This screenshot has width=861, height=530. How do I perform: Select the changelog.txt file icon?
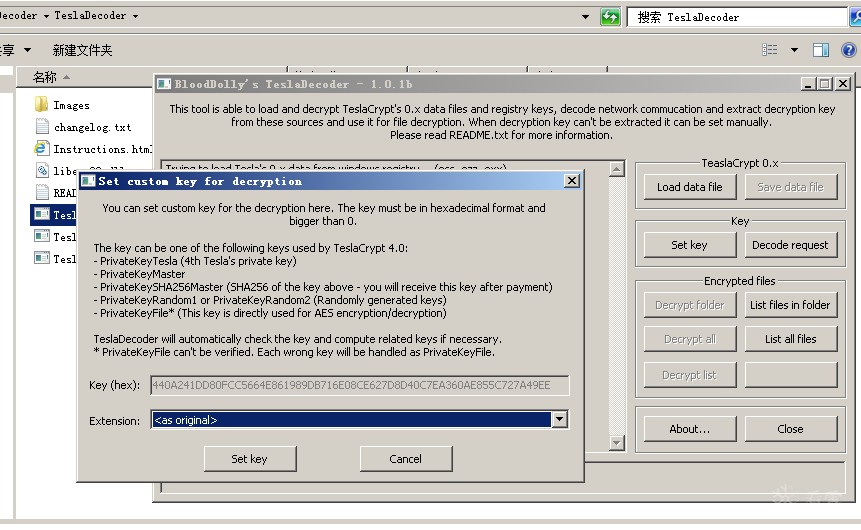click(x=42, y=126)
